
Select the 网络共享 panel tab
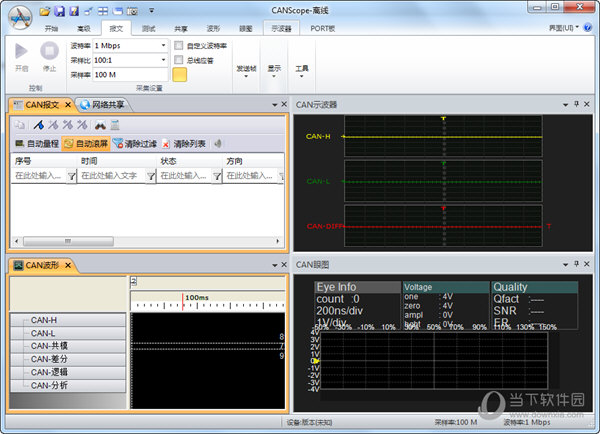click(x=103, y=104)
